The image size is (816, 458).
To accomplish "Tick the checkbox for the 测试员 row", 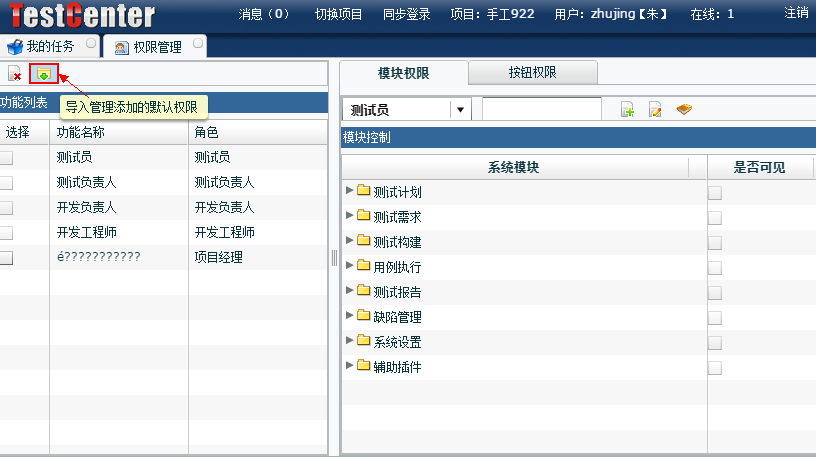I will 7,158.
